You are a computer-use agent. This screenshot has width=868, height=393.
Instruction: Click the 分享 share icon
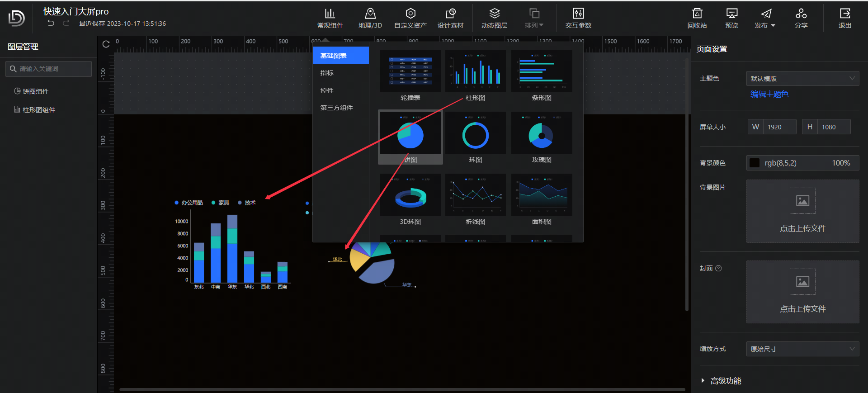point(801,18)
